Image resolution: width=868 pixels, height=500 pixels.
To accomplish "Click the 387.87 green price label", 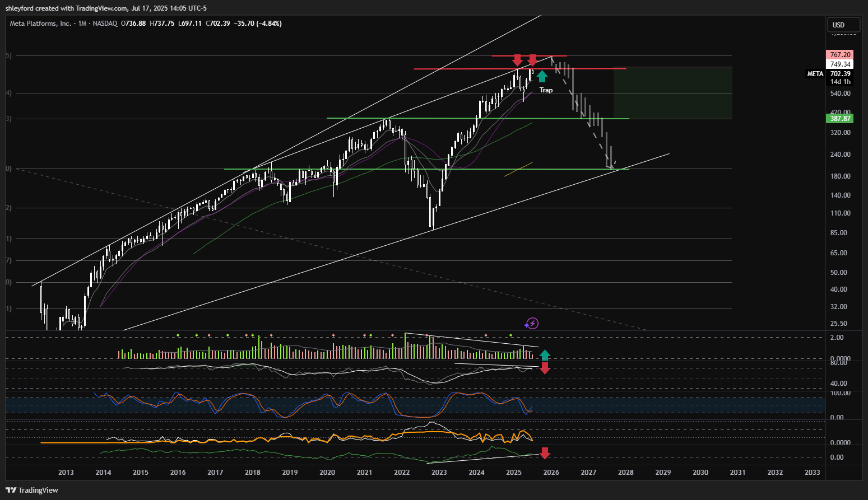I will point(840,119).
